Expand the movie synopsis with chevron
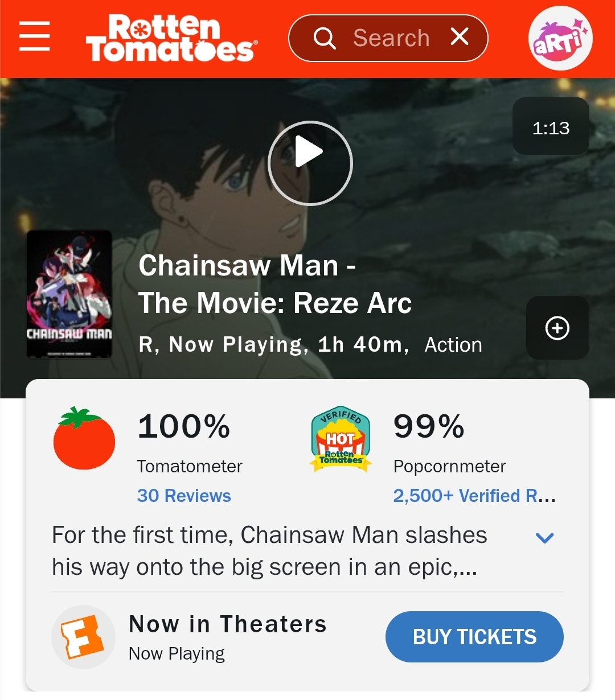The image size is (615, 700). tap(545, 538)
